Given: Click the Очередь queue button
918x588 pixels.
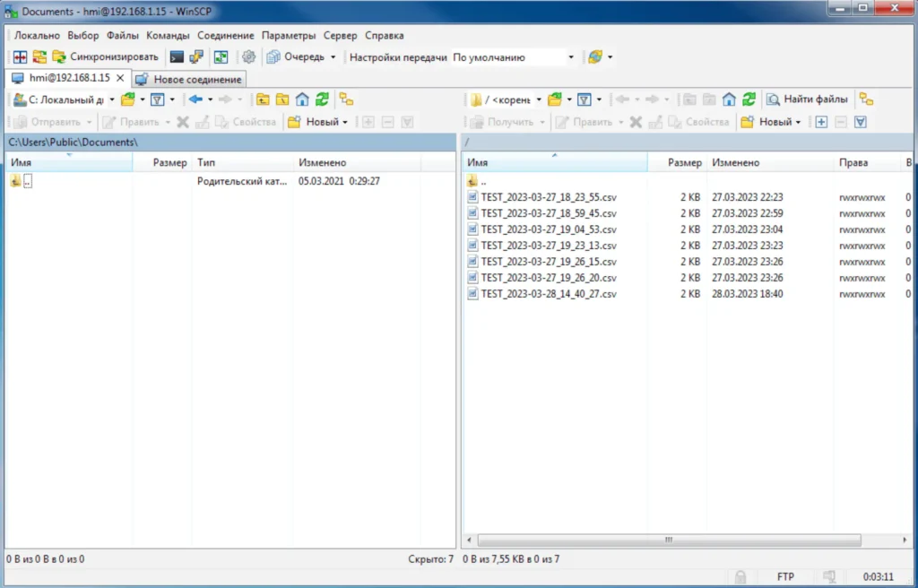Looking at the screenshot, I should 295,56.
